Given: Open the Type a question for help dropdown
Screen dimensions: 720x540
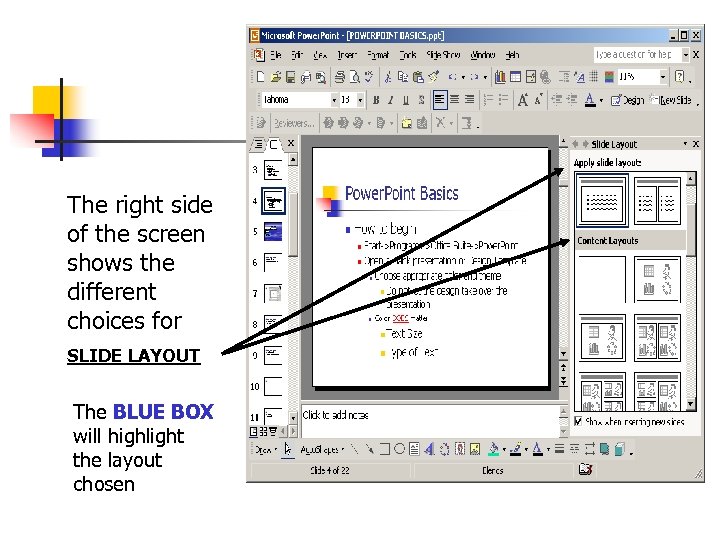Looking at the screenshot, I should coord(685,55).
